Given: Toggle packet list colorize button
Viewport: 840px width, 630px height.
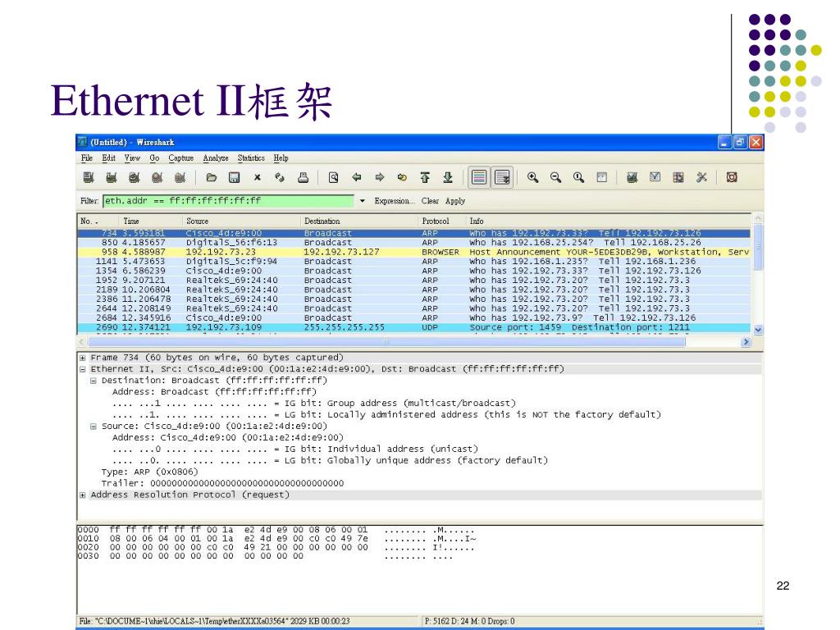Looking at the screenshot, I should pos(479,177).
